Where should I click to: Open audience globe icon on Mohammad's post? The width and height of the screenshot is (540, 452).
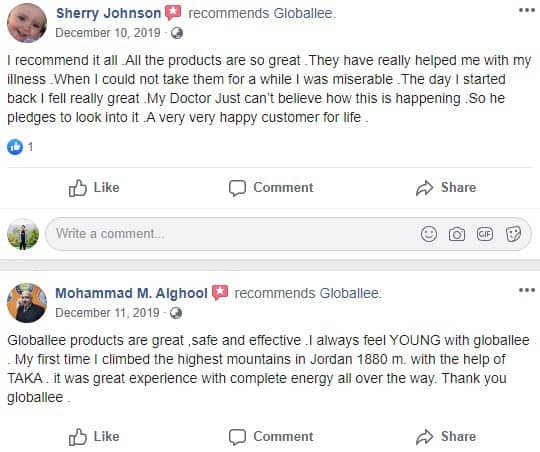click(x=176, y=313)
